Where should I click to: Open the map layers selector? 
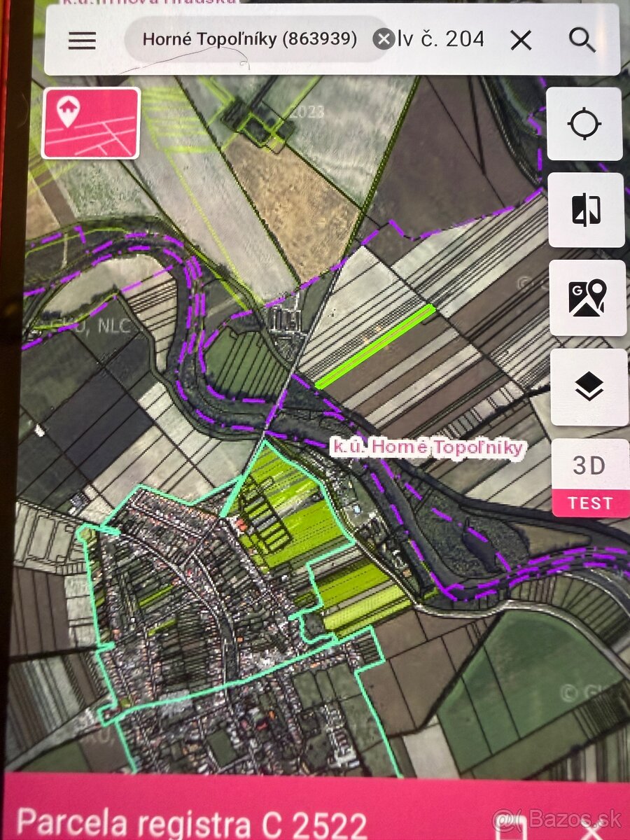589,386
